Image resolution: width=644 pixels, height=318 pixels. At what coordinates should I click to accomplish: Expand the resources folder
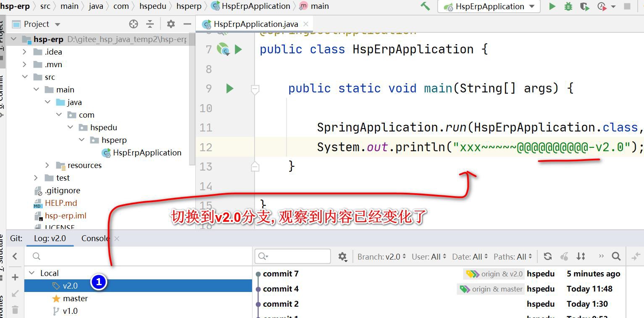click(x=47, y=165)
